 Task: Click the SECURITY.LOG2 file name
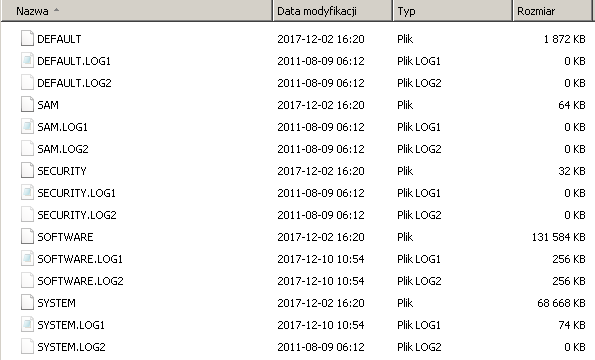[77, 215]
